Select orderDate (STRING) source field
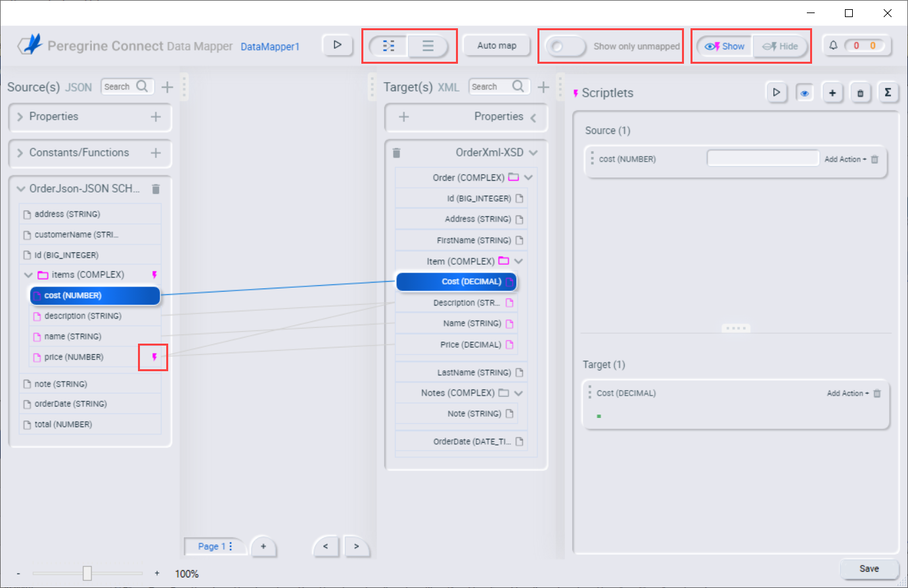 90,404
